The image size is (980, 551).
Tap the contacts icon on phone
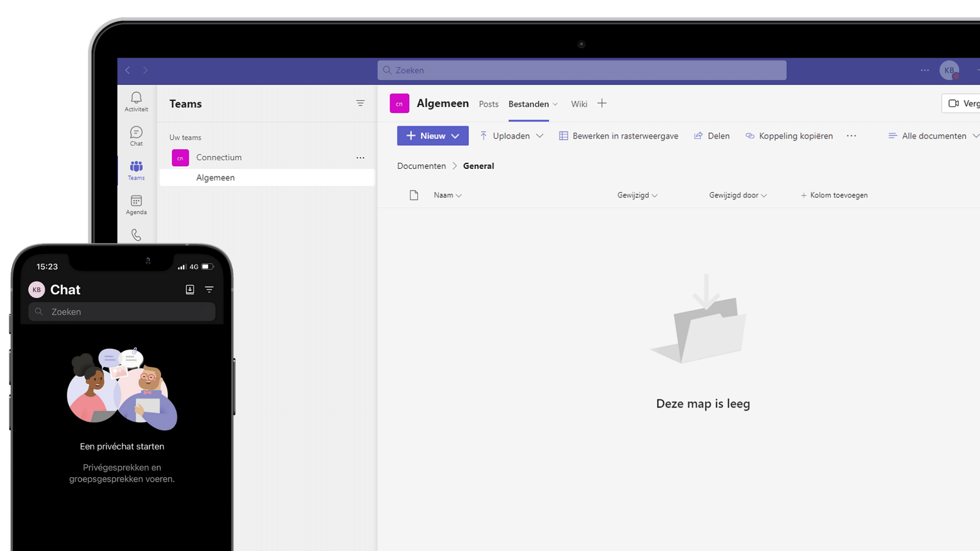coord(190,289)
